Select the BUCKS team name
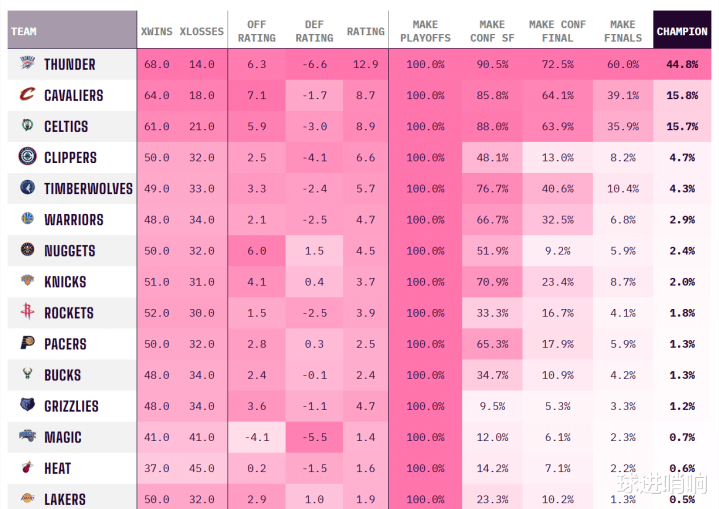Image resolution: width=719 pixels, height=509 pixels. click(62, 375)
